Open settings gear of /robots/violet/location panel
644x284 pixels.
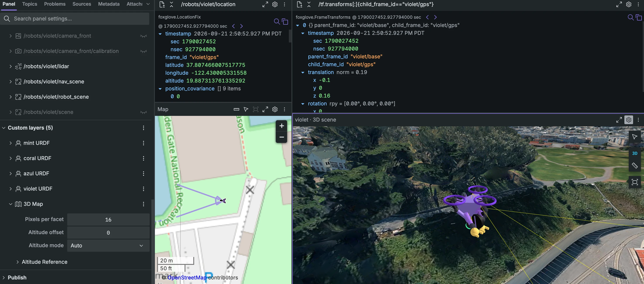coord(275,4)
